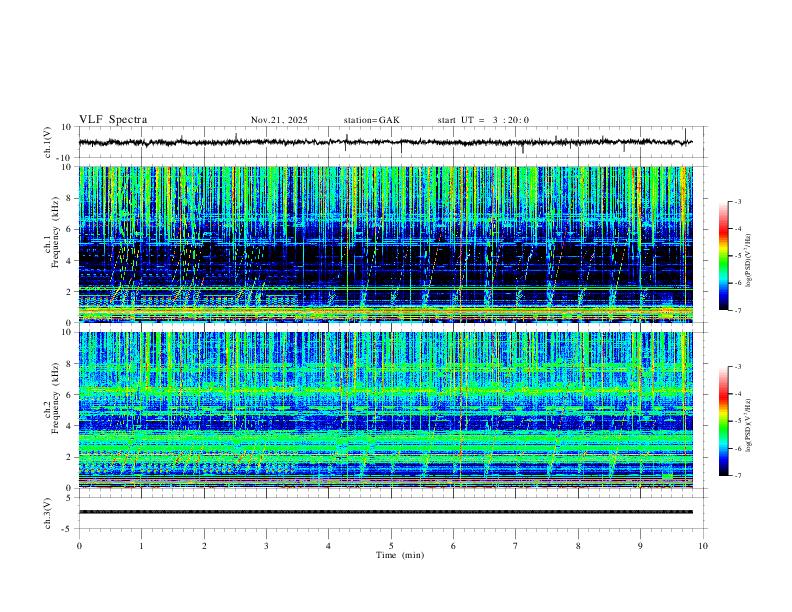Screen dimensions: 792x612
Task: Click the ch.1 spectrogram near 6 minutes
Action: click(453, 244)
